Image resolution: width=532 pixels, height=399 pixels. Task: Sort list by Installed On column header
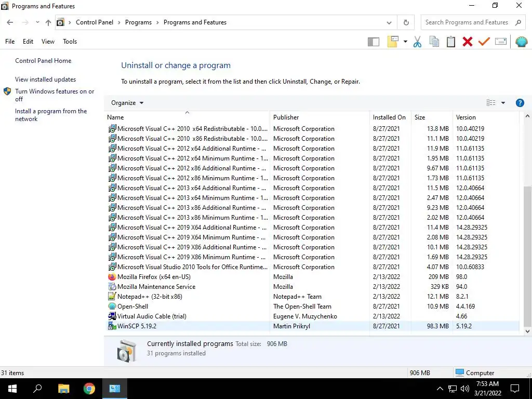(390, 117)
